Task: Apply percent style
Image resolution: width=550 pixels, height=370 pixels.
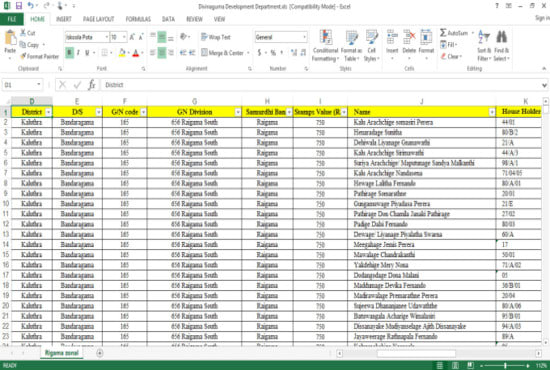Action: (273, 53)
